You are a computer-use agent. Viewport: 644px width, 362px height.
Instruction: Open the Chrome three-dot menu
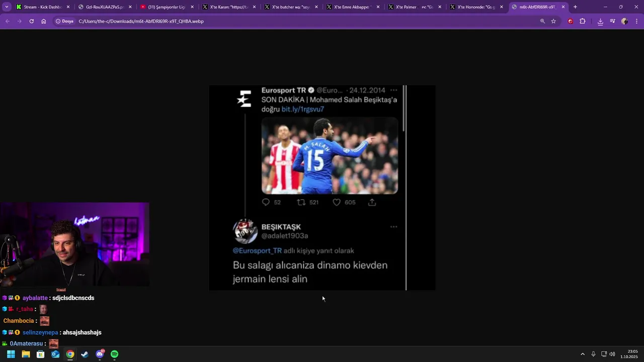pyautogui.click(x=636, y=21)
